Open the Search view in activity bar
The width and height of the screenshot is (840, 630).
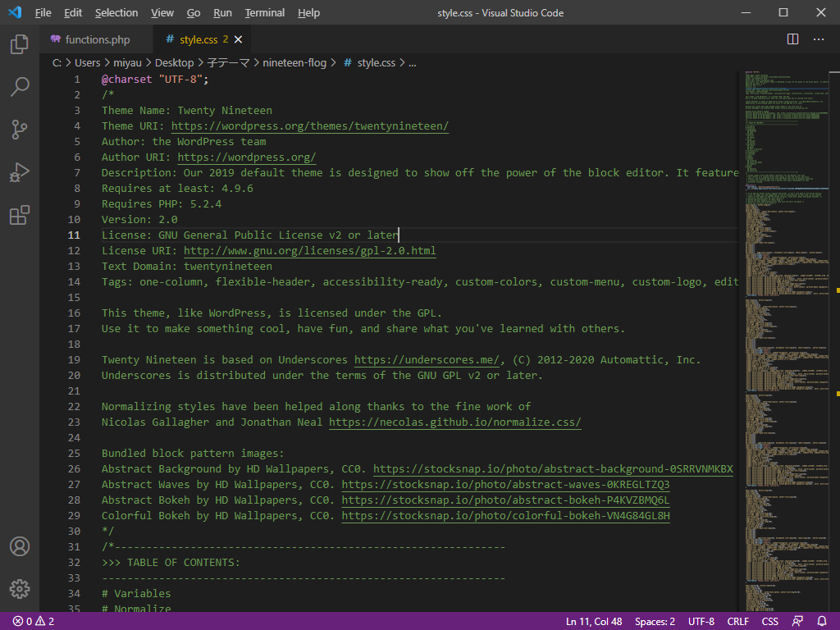[20, 87]
